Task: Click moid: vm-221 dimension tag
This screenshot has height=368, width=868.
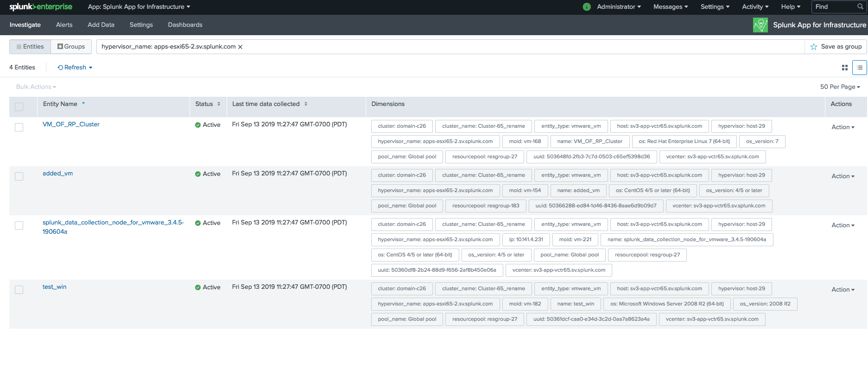Action: (575, 240)
